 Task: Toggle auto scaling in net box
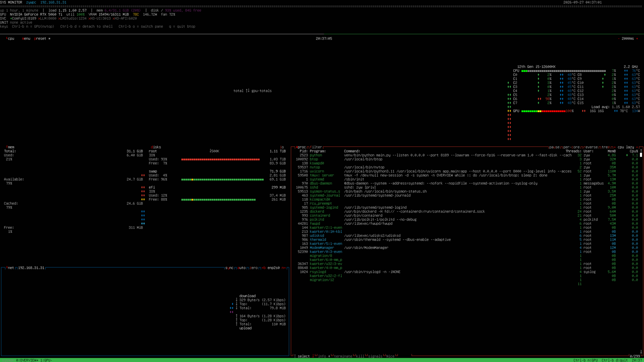[242, 268]
